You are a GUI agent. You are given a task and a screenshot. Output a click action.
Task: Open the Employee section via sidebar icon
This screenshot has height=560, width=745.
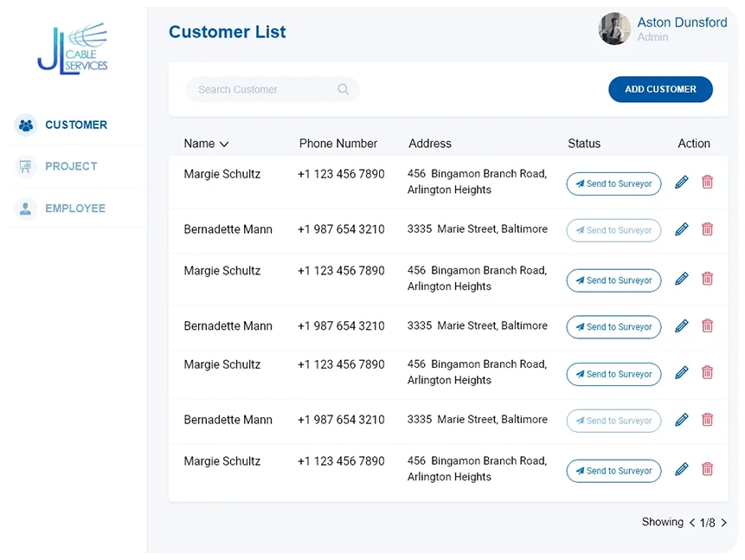pyautogui.click(x=24, y=208)
